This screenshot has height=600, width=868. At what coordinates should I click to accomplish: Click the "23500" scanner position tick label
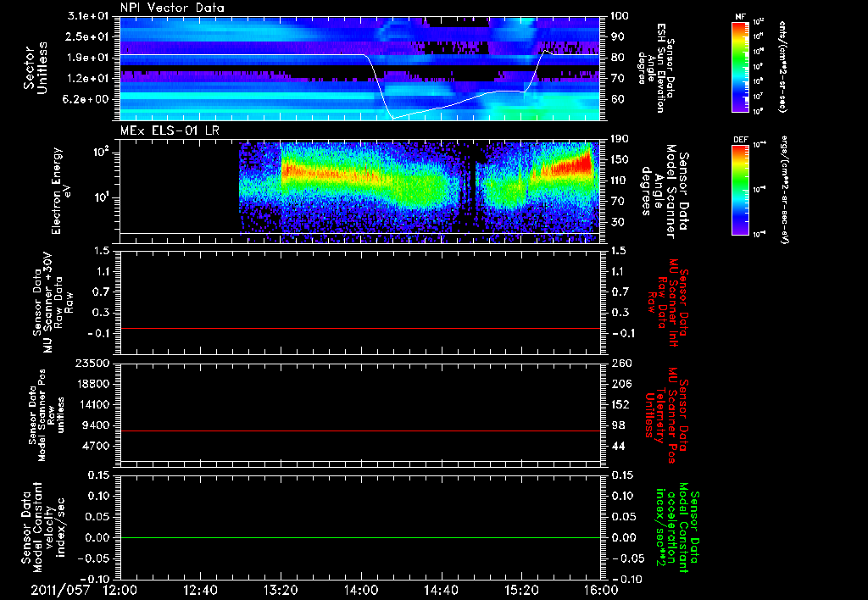93,364
